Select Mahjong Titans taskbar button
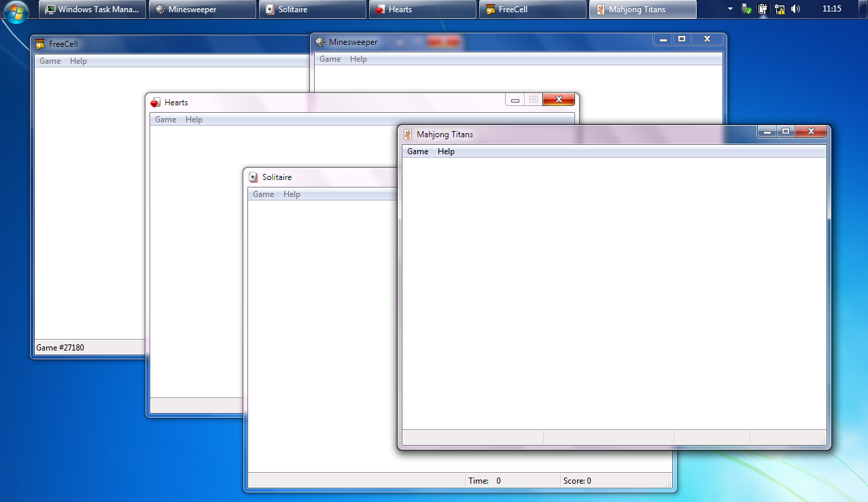The width and height of the screenshot is (868, 502). (x=643, y=10)
